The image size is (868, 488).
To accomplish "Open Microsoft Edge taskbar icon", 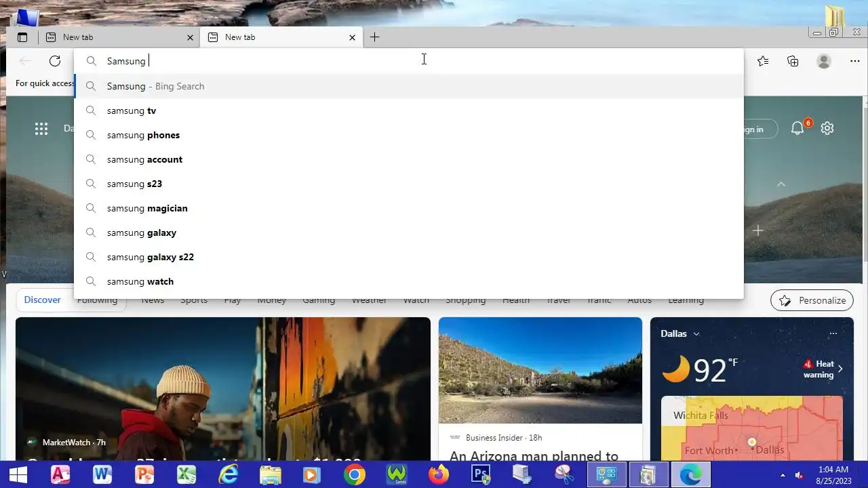I will (x=690, y=475).
